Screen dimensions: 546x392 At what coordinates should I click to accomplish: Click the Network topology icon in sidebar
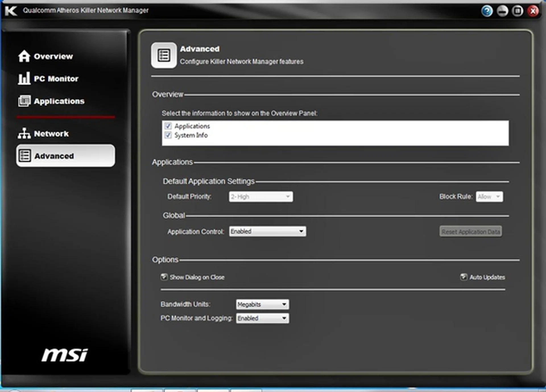click(24, 133)
